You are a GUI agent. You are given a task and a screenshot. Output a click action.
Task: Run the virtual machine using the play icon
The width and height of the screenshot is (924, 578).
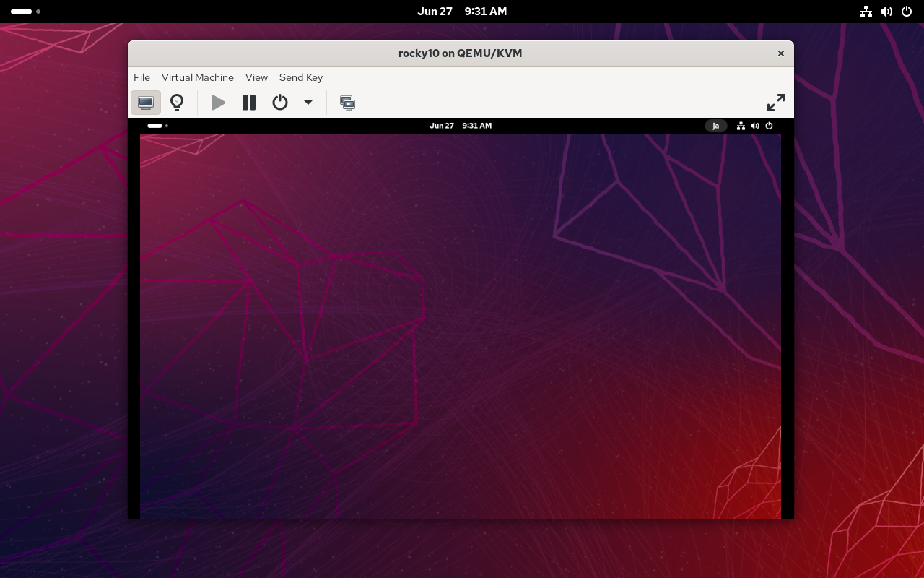click(x=218, y=103)
